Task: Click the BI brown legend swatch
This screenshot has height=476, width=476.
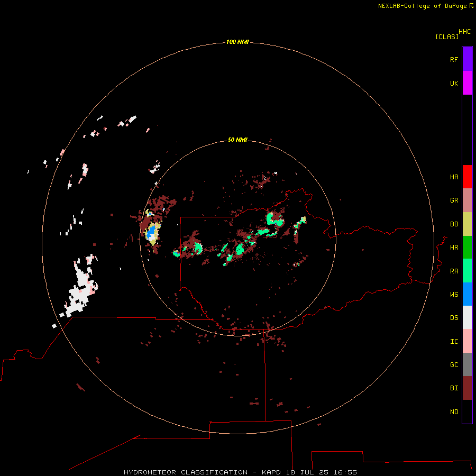Action: (467, 388)
